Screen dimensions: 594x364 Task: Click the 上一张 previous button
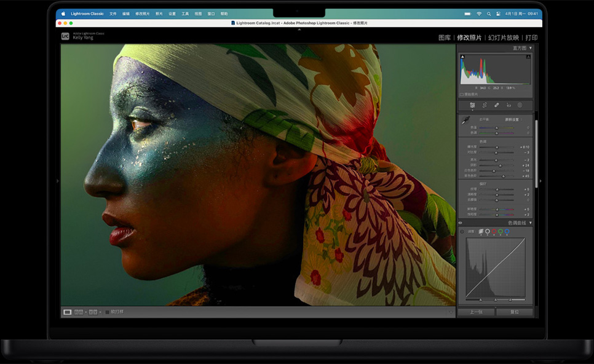point(476,312)
